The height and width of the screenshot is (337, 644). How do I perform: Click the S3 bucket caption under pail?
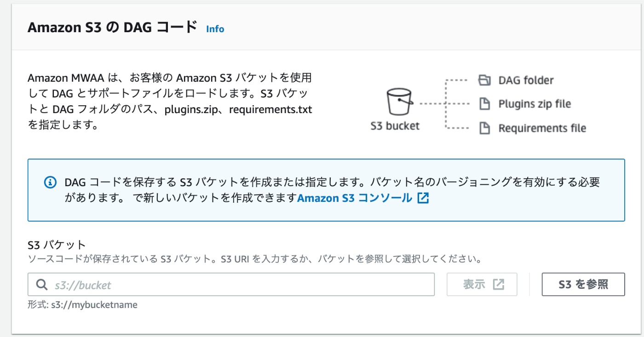point(395,126)
